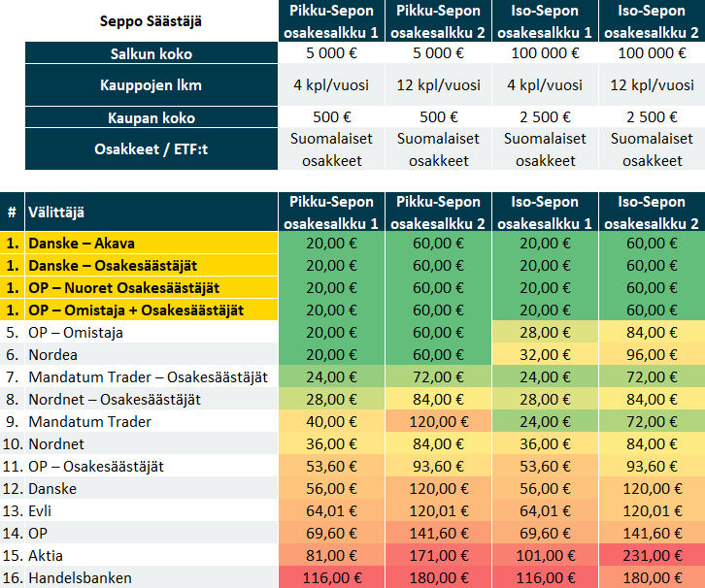Click '4 kpl/vuosi' under Iso-Sepon osakesalkku 1
Viewport: 705px width, 588px height.
coord(546,84)
